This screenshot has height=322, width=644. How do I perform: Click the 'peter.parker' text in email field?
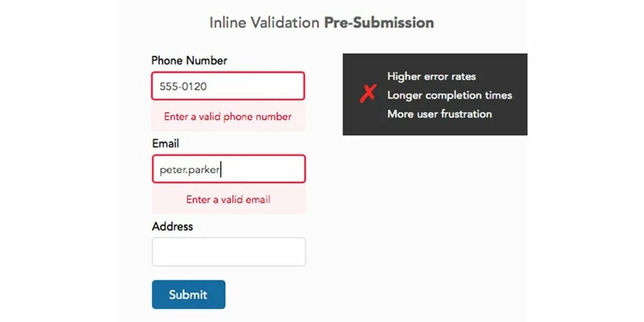(190, 170)
